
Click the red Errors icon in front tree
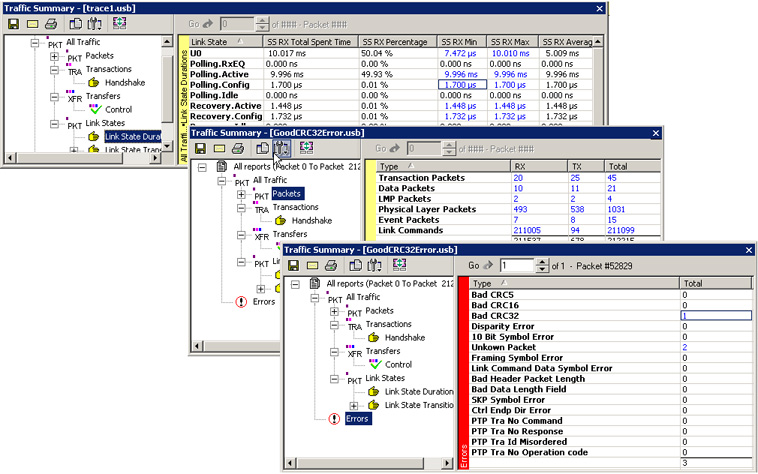[x=335, y=419]
